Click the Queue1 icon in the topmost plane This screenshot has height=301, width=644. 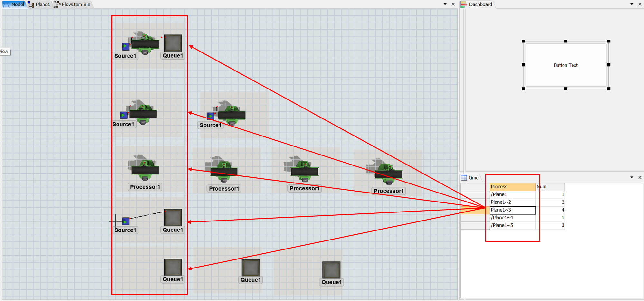173,43
